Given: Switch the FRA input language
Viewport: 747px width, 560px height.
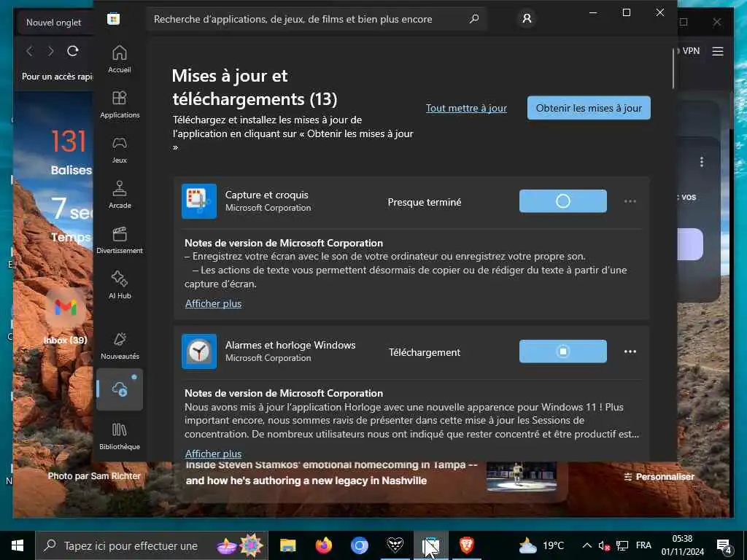Looking at the screenshot, I should [x=643, y=545].
